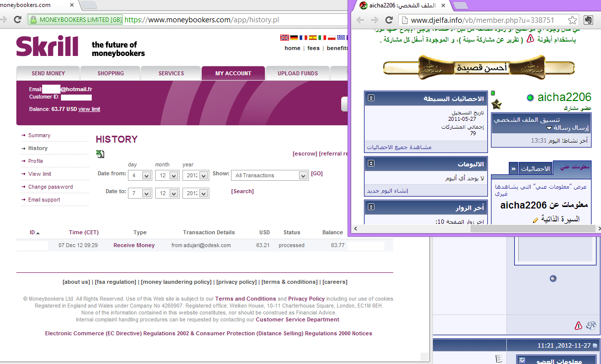Click the green online status dot next to aicha2206
This screenshot has height=364, width=601.
(x=530, y=98)
